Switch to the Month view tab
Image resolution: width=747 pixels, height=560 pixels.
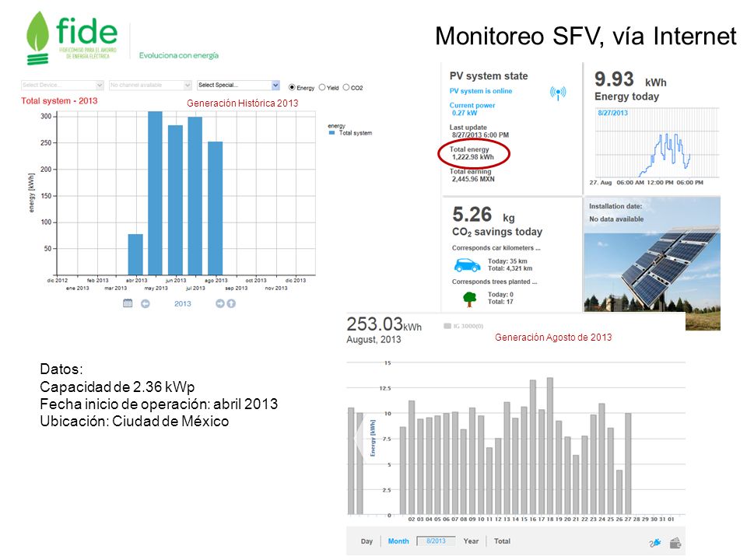[x=398, y=541]
